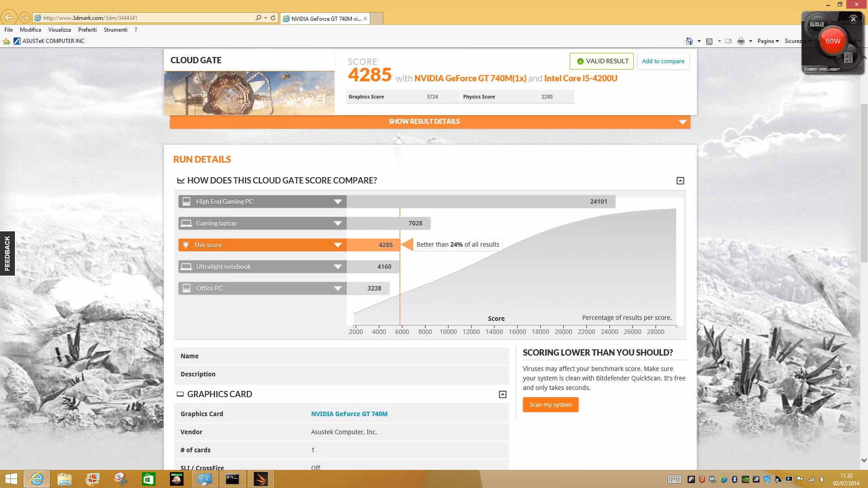
Task: Open the Home button dropdown arrow
Action: tap(699, 41)
